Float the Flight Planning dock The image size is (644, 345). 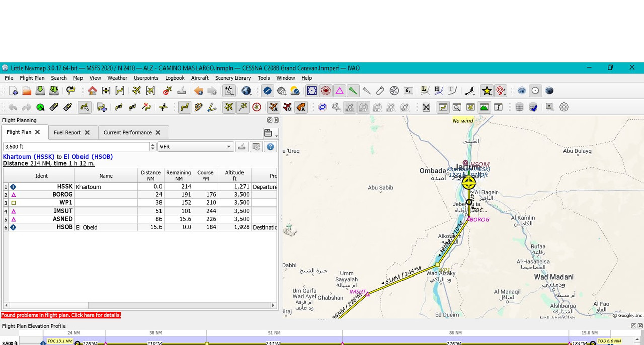(269, 120)
